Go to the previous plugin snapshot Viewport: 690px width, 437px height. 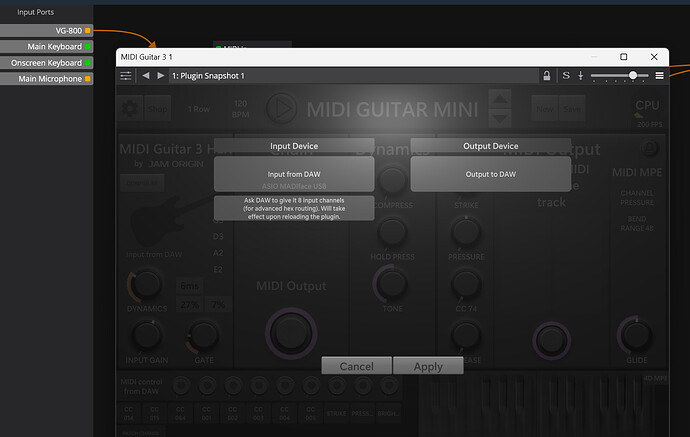[146, 76]
